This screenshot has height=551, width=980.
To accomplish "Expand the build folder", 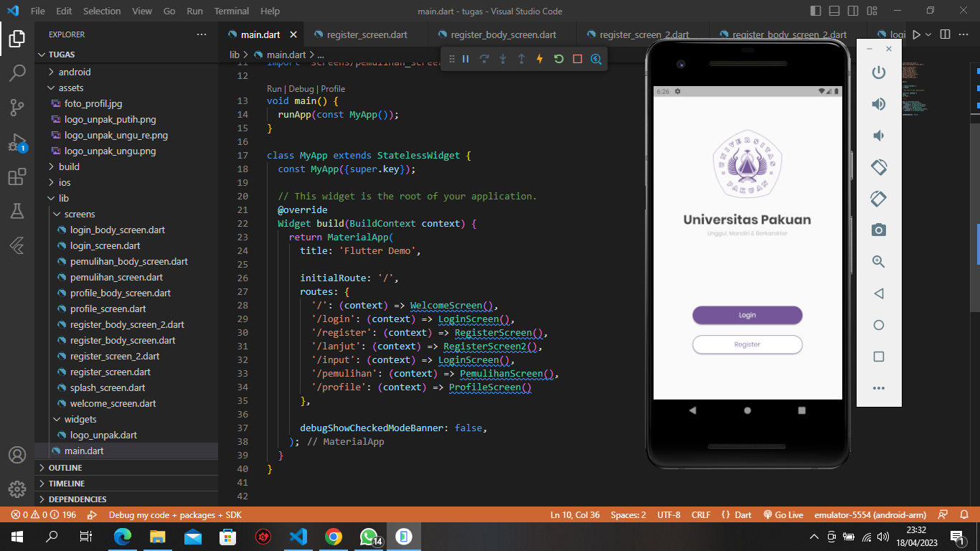I will pyautogui.click(x=126, y=166).
